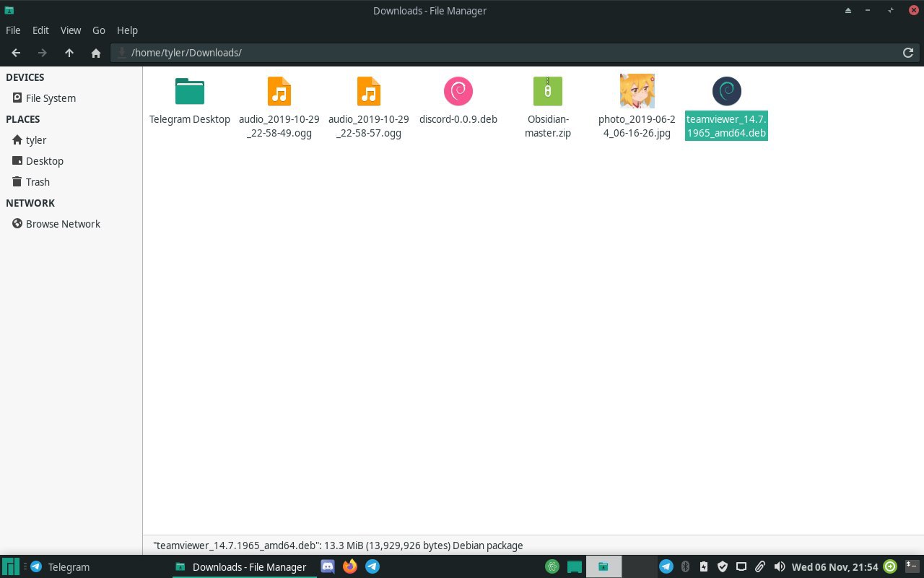Launch Discord from the taskbar
The image size is (924, 578).
[x=328, y=567]
